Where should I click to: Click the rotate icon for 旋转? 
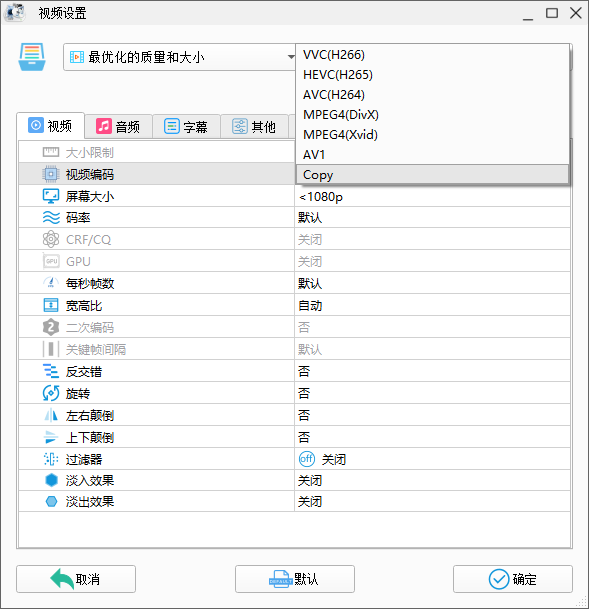point(51,393)
